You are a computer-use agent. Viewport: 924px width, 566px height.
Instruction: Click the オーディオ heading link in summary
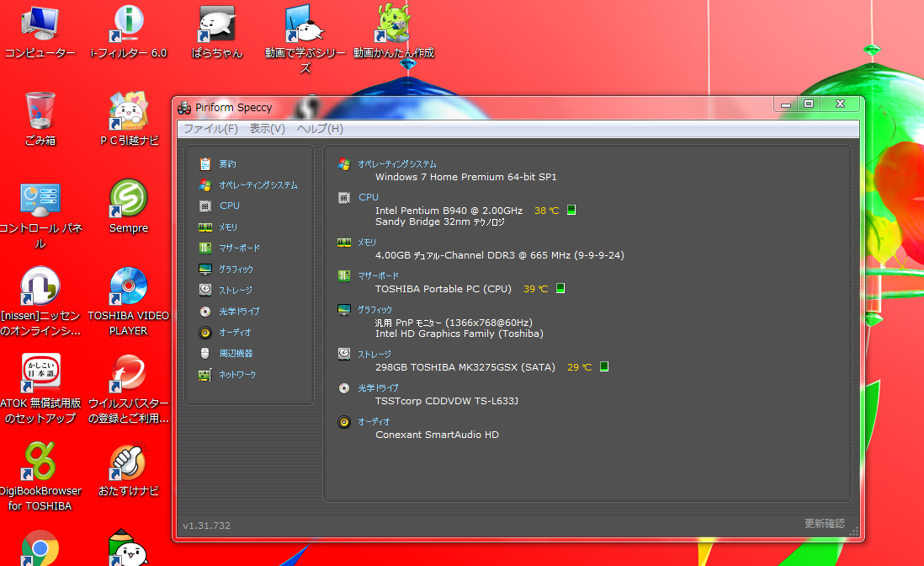374,421
